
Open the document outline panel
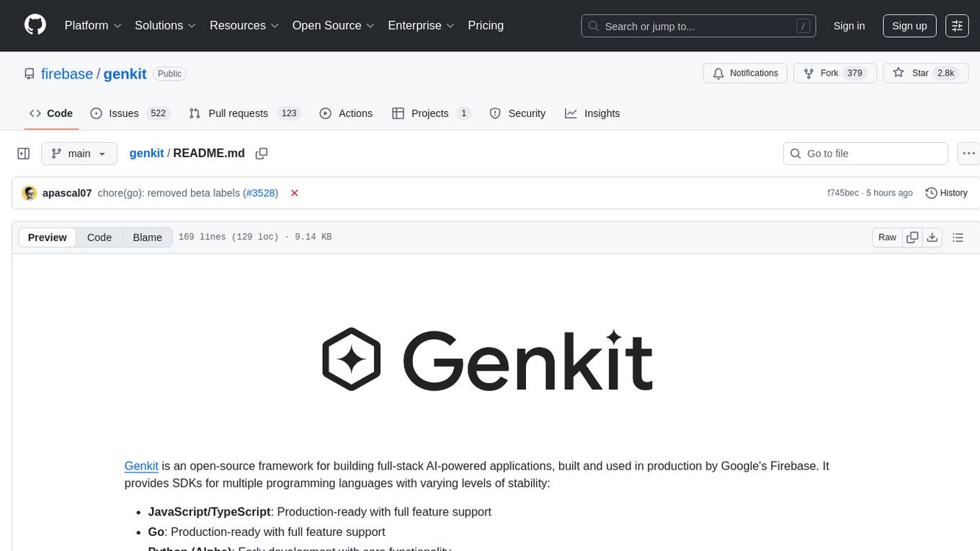coord(958,237)
